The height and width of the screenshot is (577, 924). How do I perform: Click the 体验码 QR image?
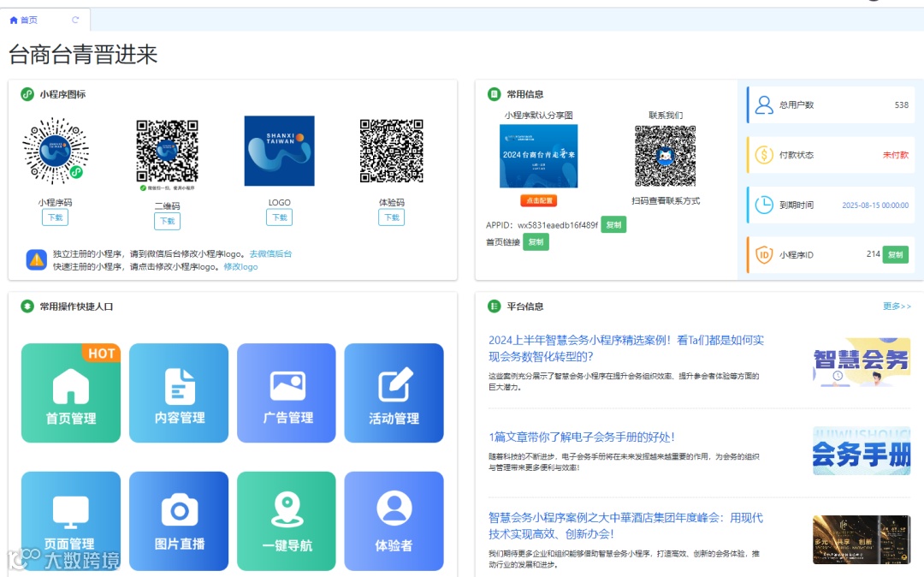391,151
